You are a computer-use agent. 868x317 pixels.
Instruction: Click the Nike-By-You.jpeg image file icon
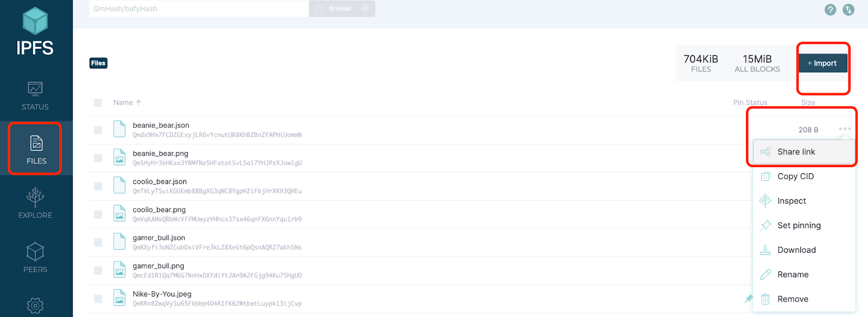click(x=119, y=298)
